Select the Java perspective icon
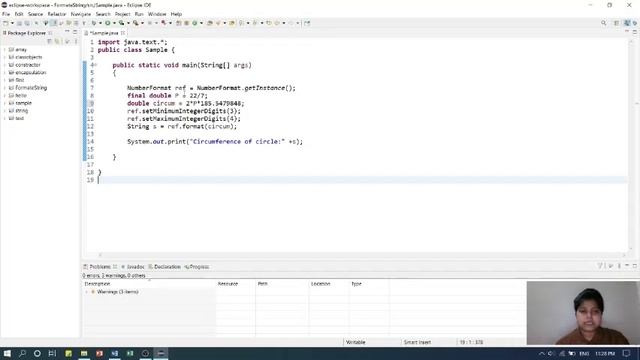 pos(627,23)
